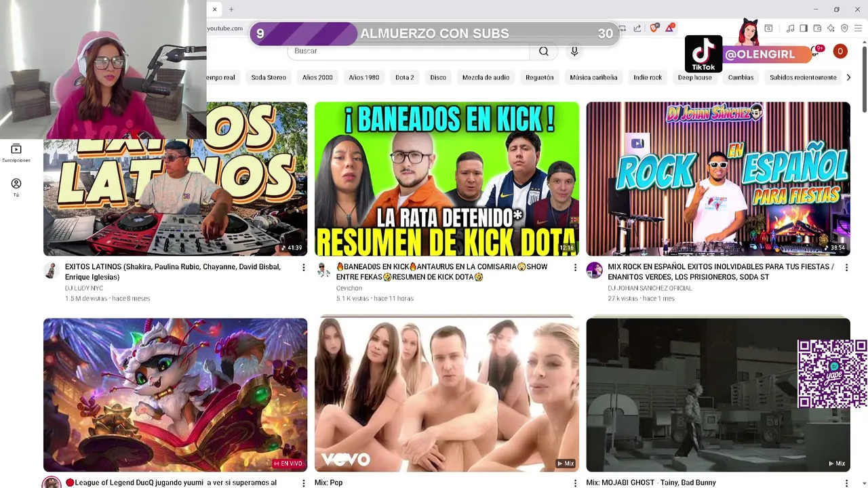Select the Disco filter chip
Image resolution: width=868 pixels, height=488 pixels.
click(438, 77)
